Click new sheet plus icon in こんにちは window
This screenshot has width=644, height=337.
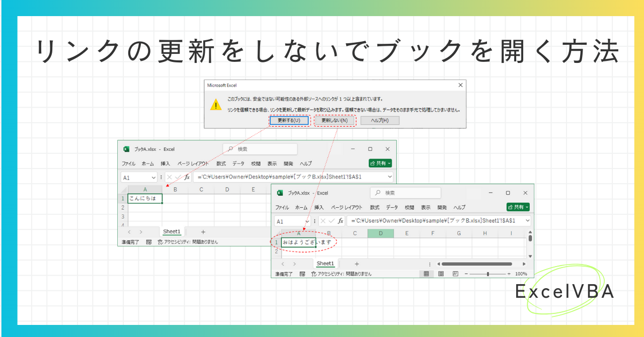(x=203, y=232)
